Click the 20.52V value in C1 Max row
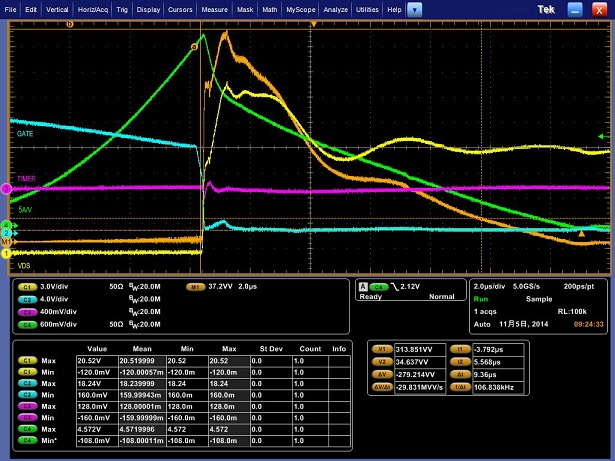This screenshot has width=615, height=461. (x=97, y=361)
